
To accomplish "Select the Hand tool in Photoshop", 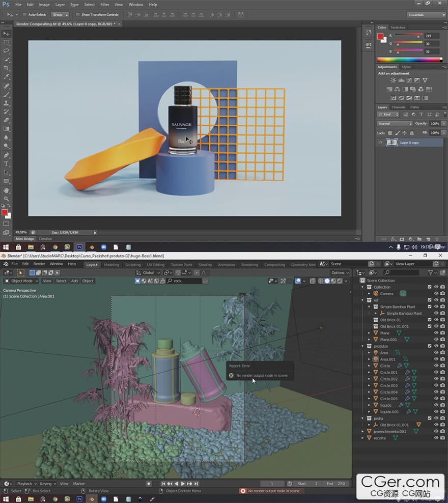I will point(6,190).
